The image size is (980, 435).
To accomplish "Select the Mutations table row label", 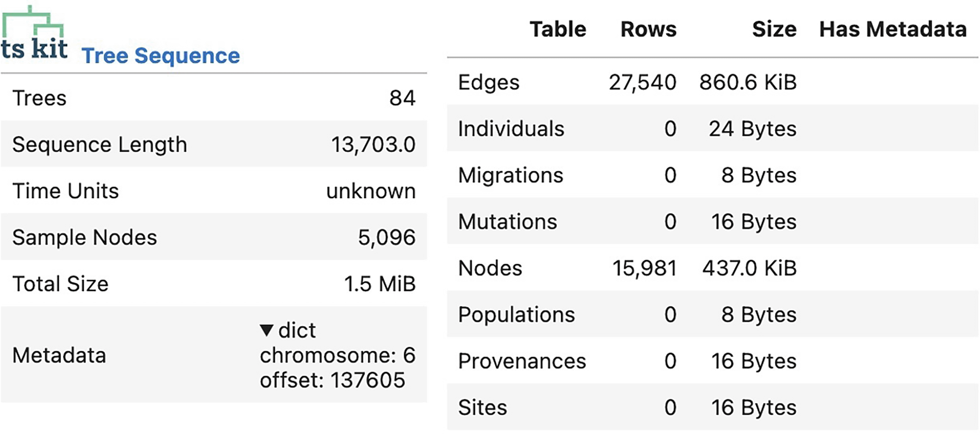I will [507, 222].
